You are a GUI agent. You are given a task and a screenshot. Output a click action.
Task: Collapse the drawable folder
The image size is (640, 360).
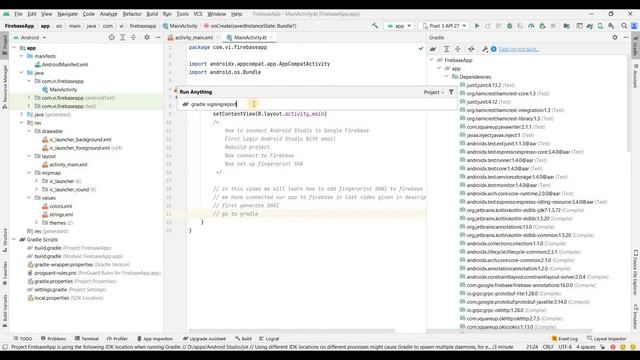tap(29, 131)
